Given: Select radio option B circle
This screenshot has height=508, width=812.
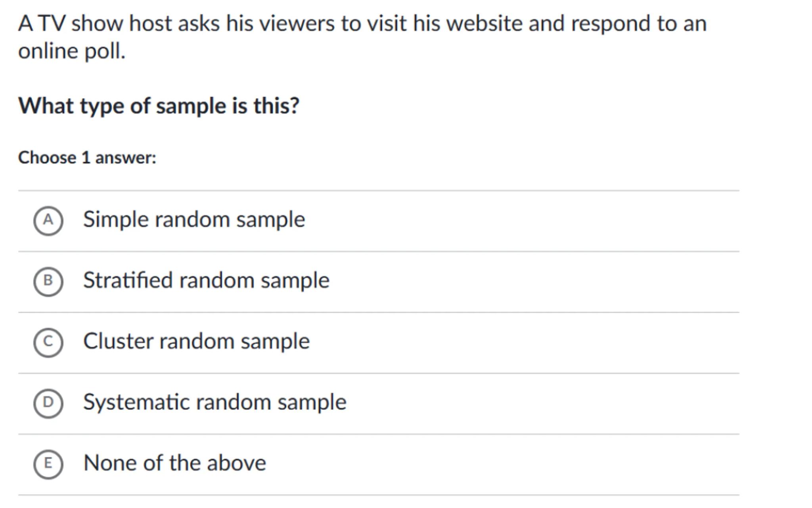Looking at the screenshot, I should tap(48, 281).
